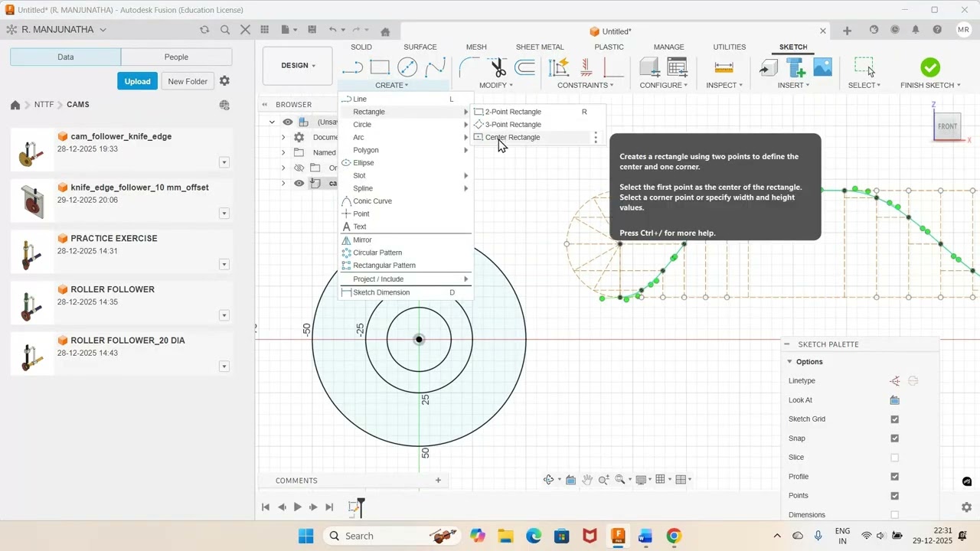
Task: Open data panel settings gear
Action: click(x=224, y=81)
